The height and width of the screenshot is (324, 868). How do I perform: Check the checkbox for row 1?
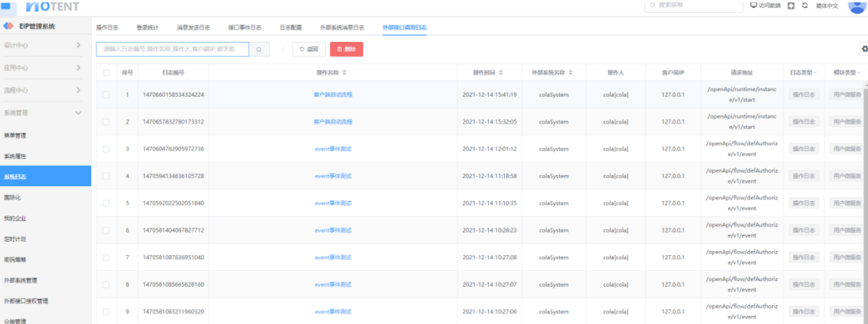106,94
